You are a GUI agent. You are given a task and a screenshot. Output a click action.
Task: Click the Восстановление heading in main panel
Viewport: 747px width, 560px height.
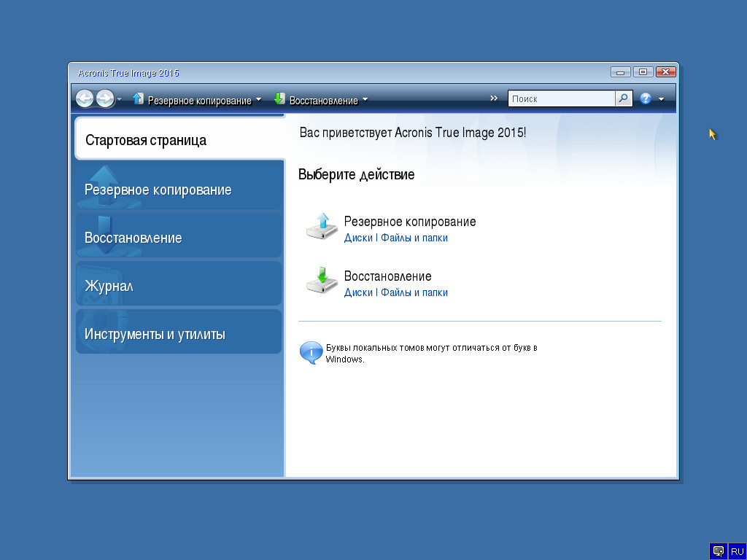coord(388,276)
